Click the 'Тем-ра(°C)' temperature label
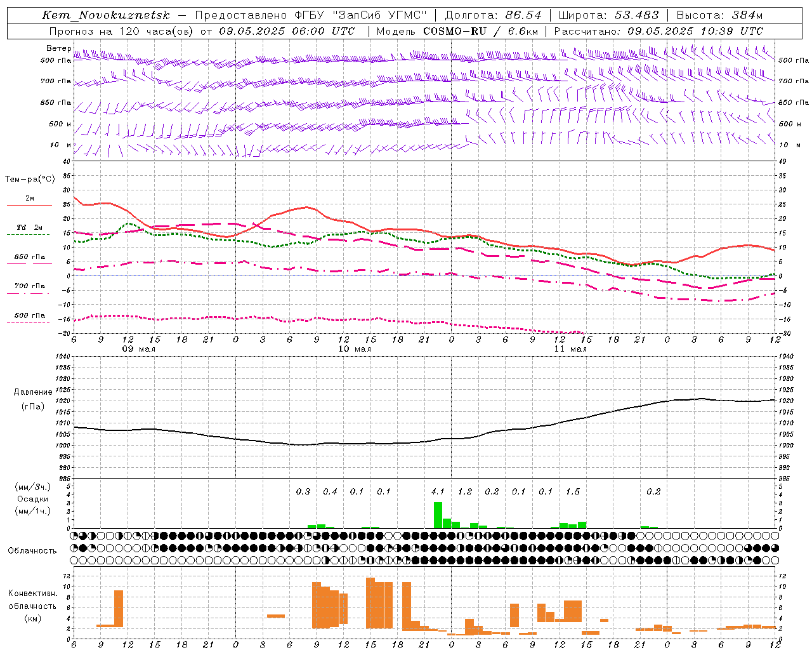Image resolution: width=812 pixels, height=650 pixels. [x=30, y=180]
